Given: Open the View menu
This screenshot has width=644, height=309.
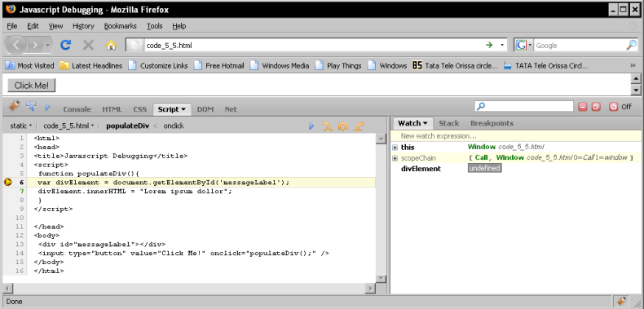Looking at the screenshot, I should (x=56, y=26).
